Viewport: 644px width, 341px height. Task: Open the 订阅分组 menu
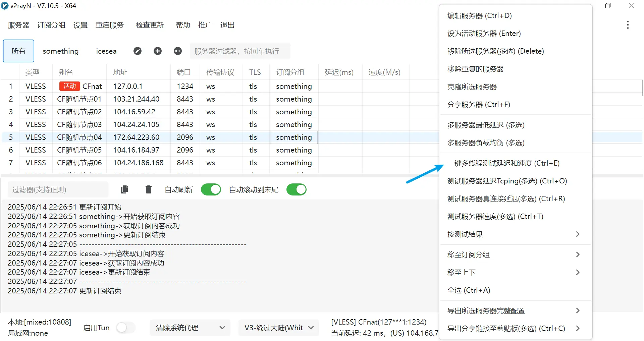click(51, 25)
